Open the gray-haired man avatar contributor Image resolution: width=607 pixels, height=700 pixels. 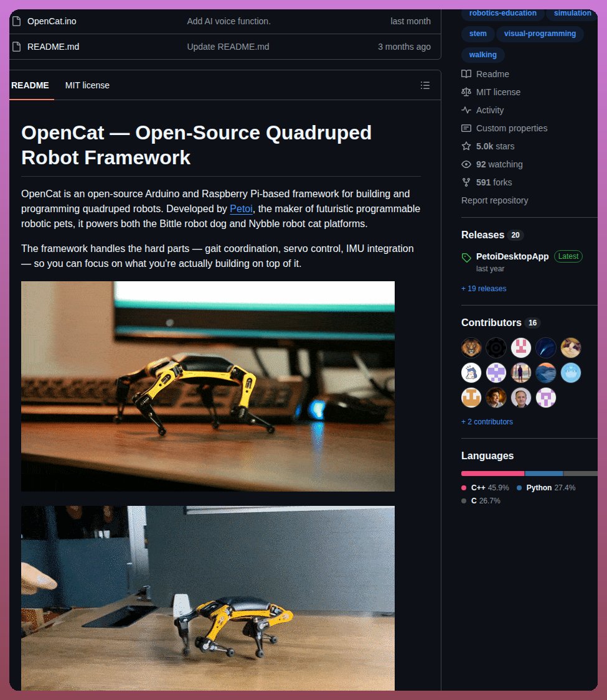(521, 398)
